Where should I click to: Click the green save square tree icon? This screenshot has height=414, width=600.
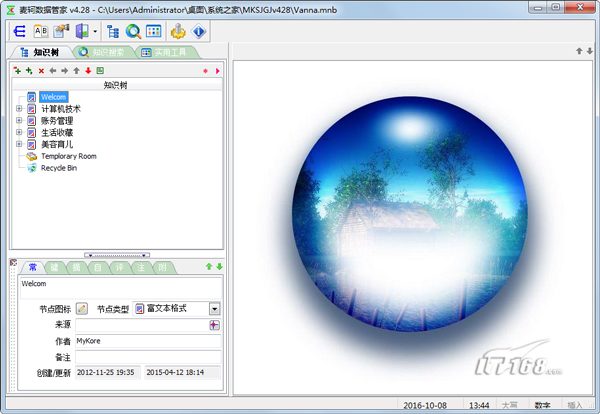coord(100,70)
